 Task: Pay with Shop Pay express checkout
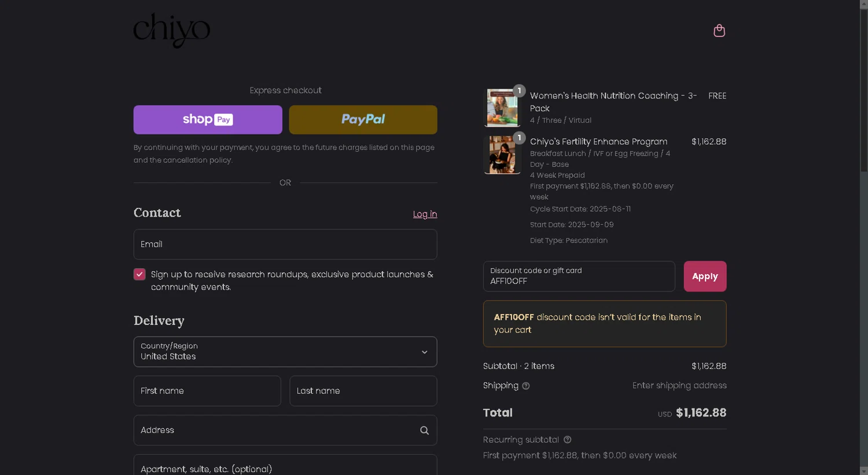click(x=208, y=120)
